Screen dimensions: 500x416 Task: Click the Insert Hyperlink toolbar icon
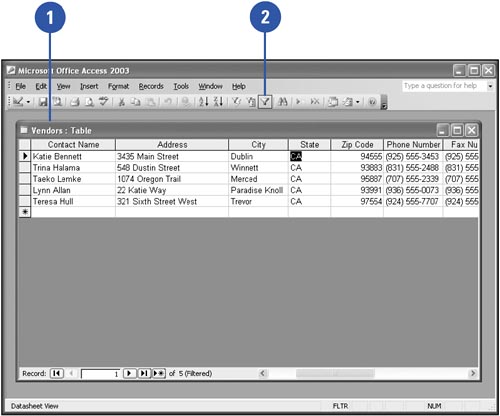tap(186, 102)
